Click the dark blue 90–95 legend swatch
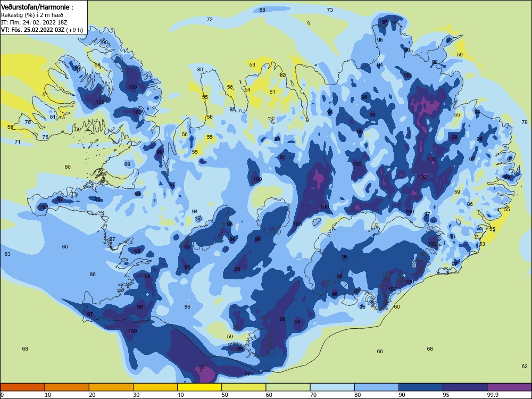 tap(421, 387)
